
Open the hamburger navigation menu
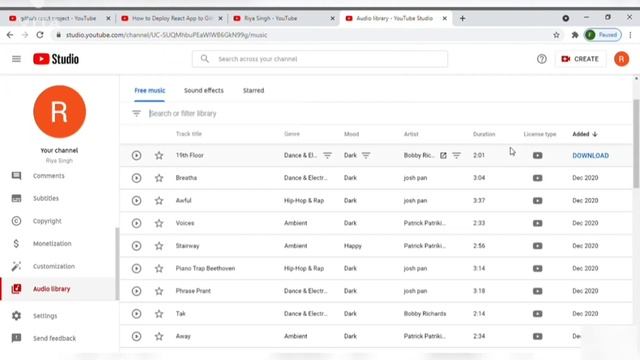coord(16,59)
